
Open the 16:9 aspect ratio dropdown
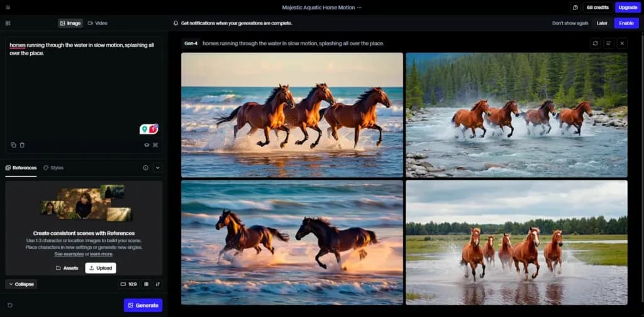point(128,284)
